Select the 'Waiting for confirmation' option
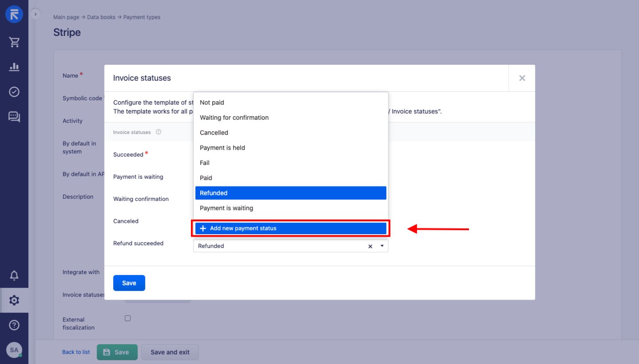The height and width of the screenshot is (364, 639). click(x=291, y=118)
